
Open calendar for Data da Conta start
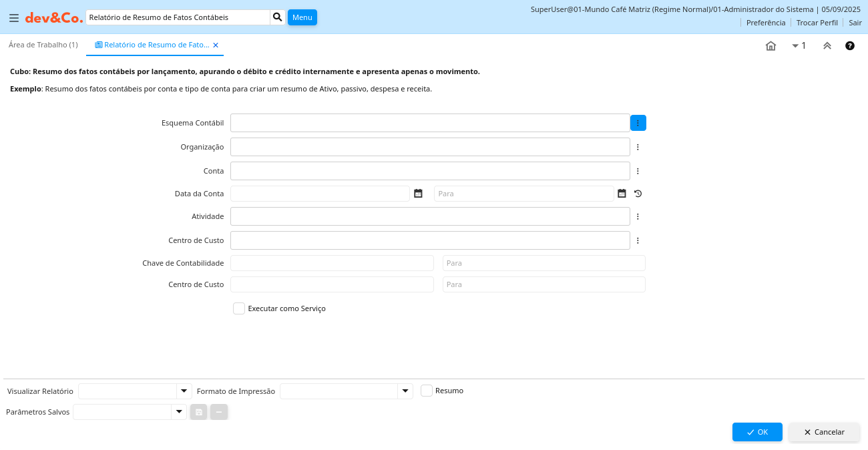click(418, 194)
